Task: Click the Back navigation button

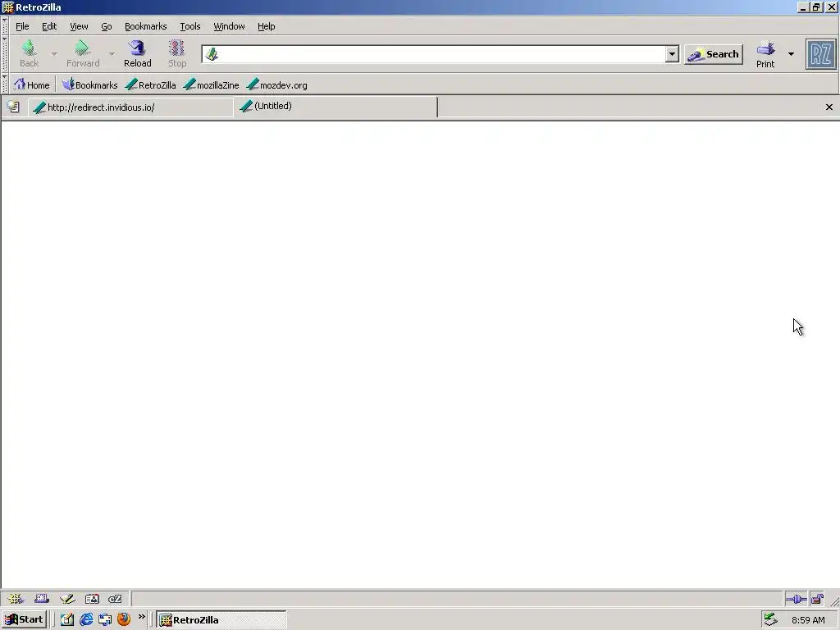Action: pos(29,53)
